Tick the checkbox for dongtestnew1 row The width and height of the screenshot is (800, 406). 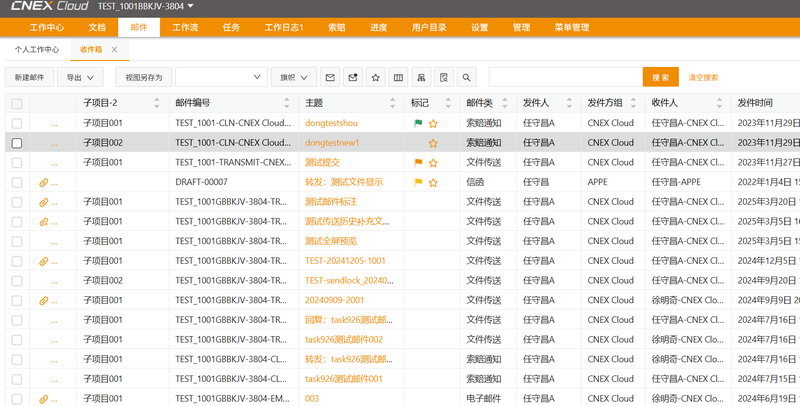tap(17, 143)
